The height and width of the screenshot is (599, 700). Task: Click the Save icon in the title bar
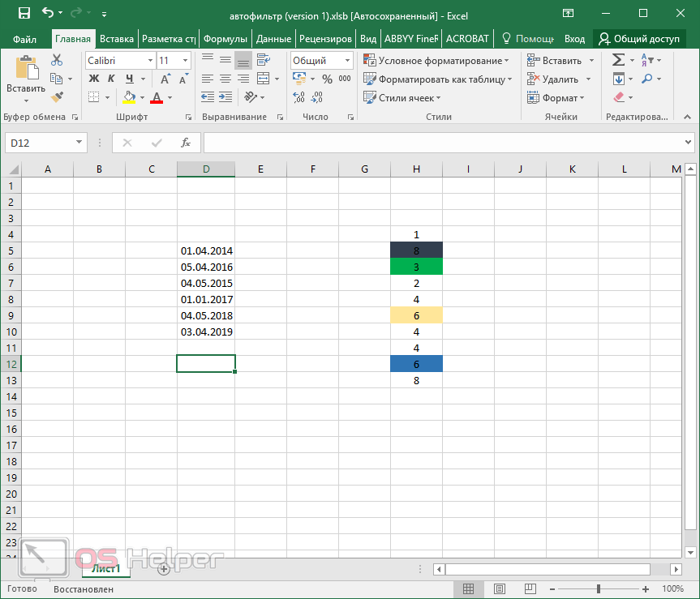[24, 13]
